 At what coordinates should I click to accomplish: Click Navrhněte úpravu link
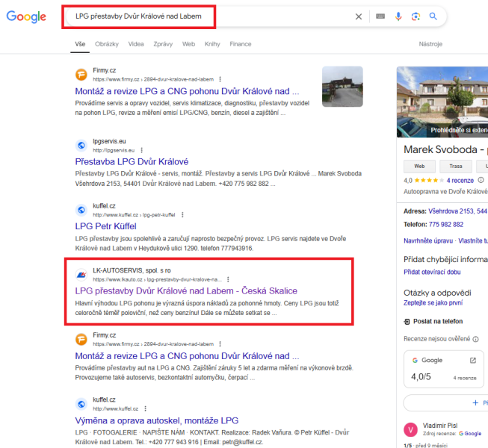[428, 241]
